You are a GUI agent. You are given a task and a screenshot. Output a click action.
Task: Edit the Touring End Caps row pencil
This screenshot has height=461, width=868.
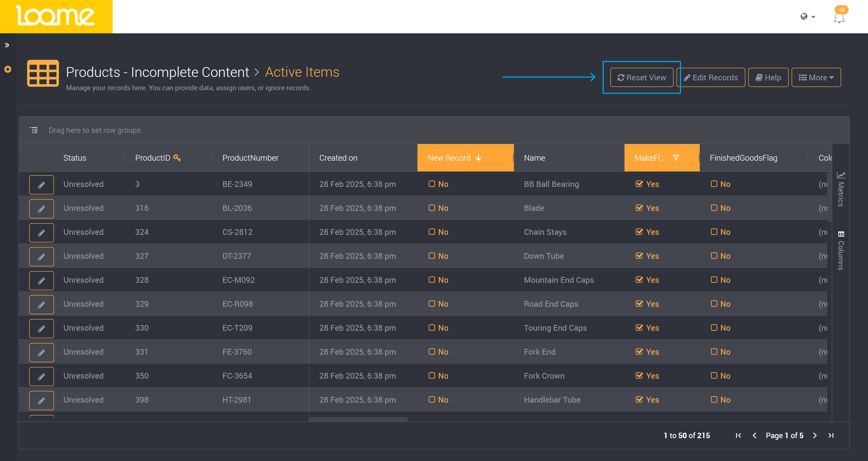click(x=41, y=328)
